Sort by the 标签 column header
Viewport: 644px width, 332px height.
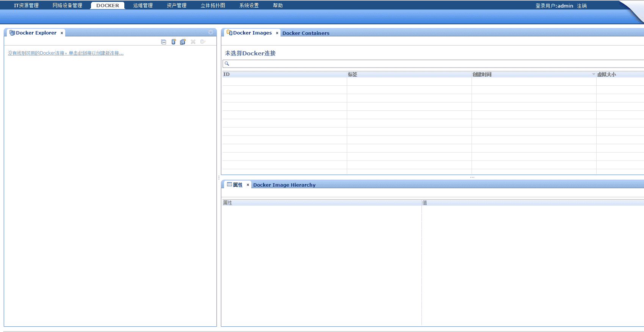click(x=409, y=74)
